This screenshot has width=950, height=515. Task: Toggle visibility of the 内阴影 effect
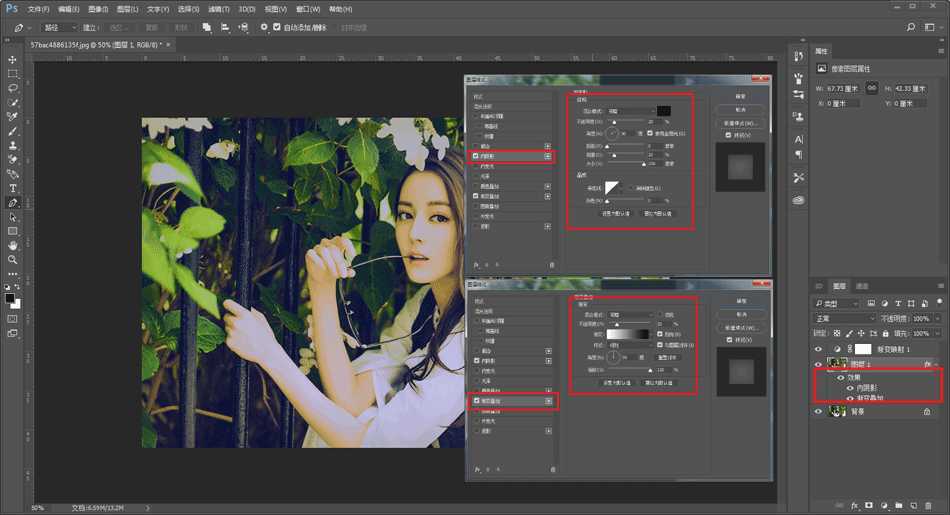click(851, 388)
